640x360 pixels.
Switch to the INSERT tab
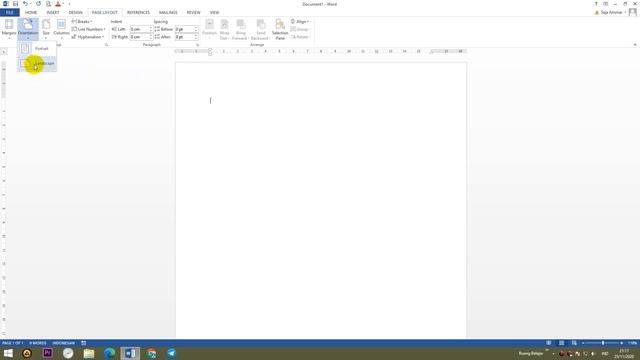[53, 12]
